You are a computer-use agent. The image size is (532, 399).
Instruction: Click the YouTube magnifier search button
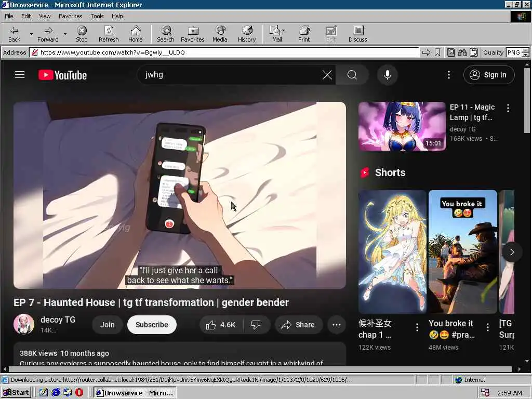(352, 75)
